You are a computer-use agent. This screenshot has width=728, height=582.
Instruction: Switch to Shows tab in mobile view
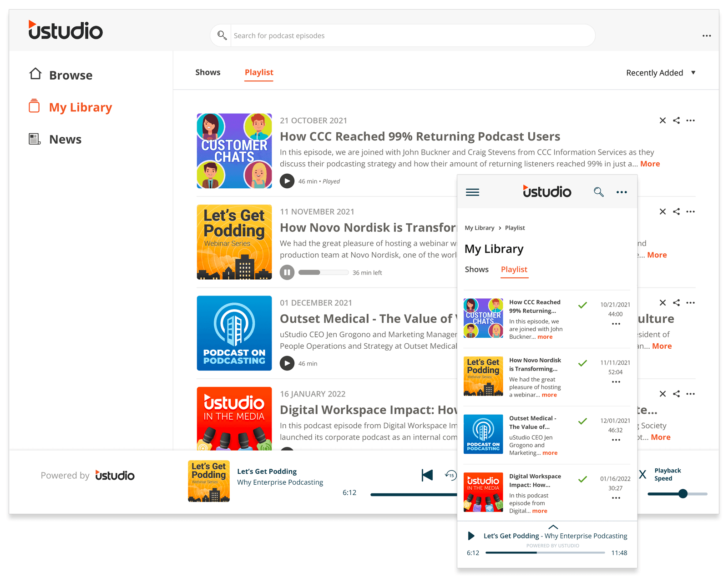click(477, 269)
